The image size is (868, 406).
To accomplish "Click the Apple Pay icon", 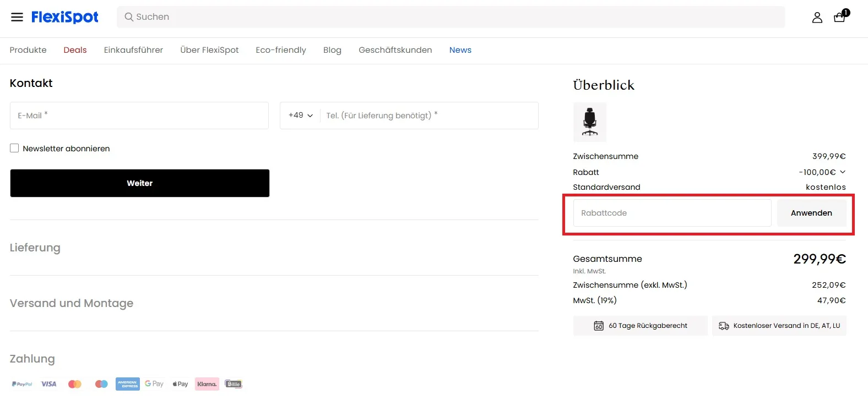I will click(x=180, y=384).
